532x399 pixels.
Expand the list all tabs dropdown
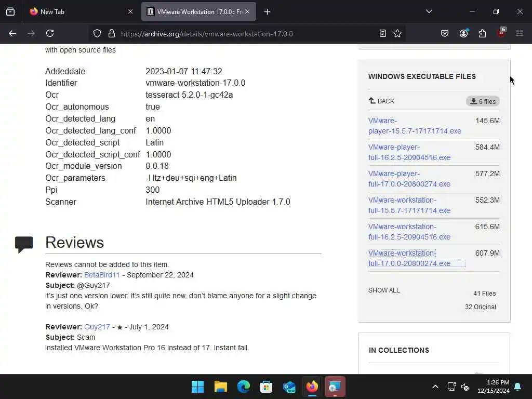[x=429, y=11]
